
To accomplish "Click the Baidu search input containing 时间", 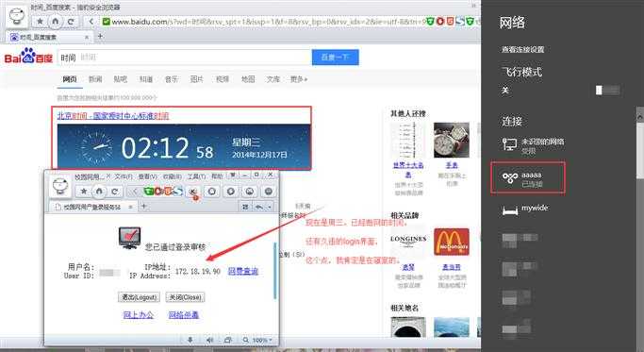I will tap(185, 58).
